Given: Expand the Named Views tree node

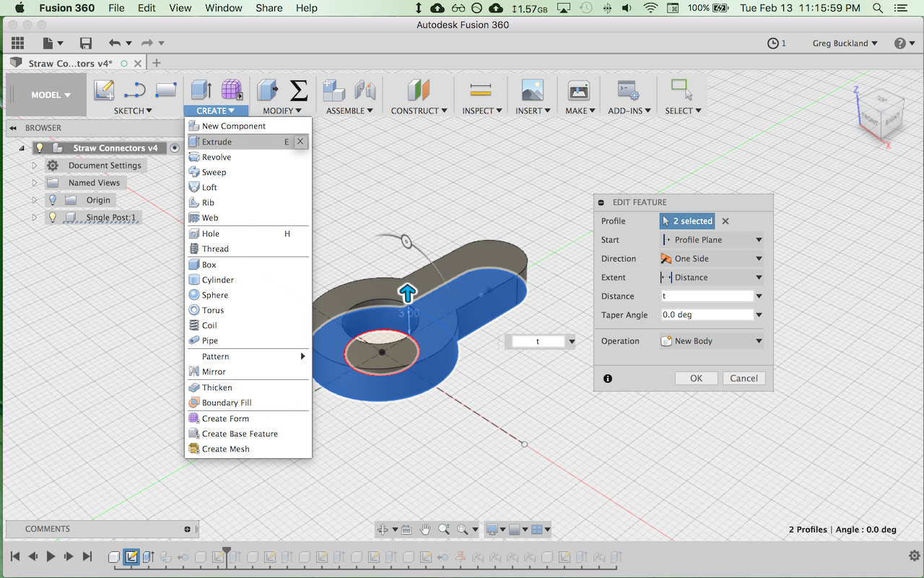Looking at the screenshot, I should [34, 183].
